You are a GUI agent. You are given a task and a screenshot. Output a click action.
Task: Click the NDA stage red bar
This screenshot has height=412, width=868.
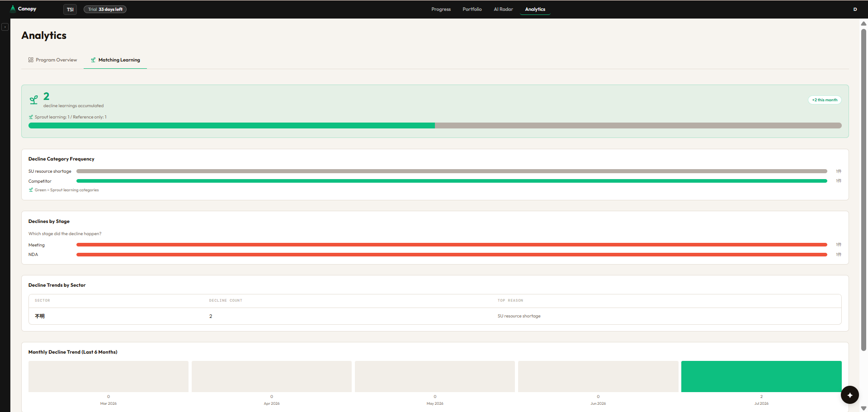pos(452,255)
